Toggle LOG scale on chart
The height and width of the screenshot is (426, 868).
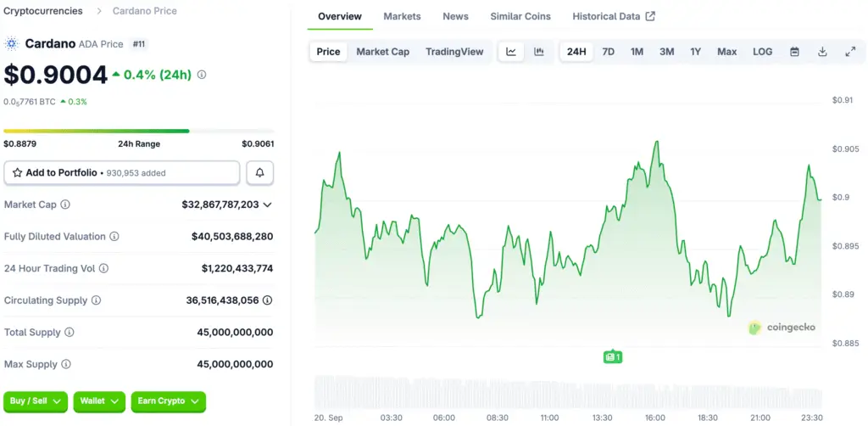coord(762,52)
